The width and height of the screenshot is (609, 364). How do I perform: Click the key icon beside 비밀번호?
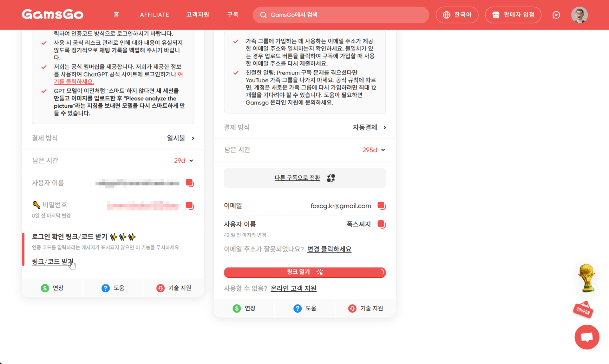[36, 205]
